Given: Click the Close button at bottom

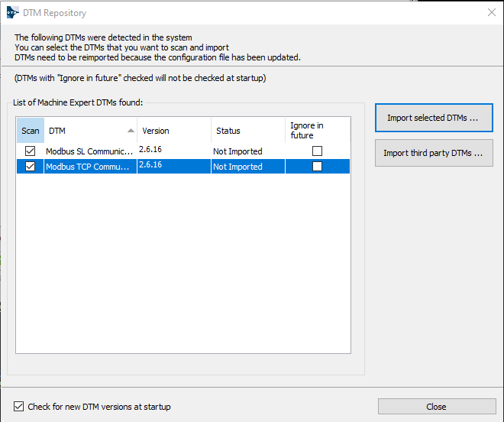Looking at the screenshot, I should 437,407.
